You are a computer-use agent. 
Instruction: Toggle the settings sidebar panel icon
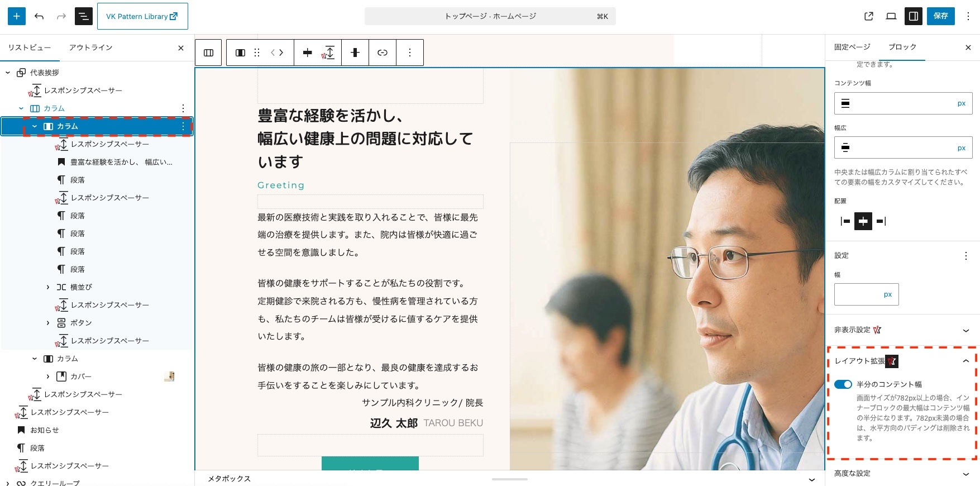[x=914, y=16]
